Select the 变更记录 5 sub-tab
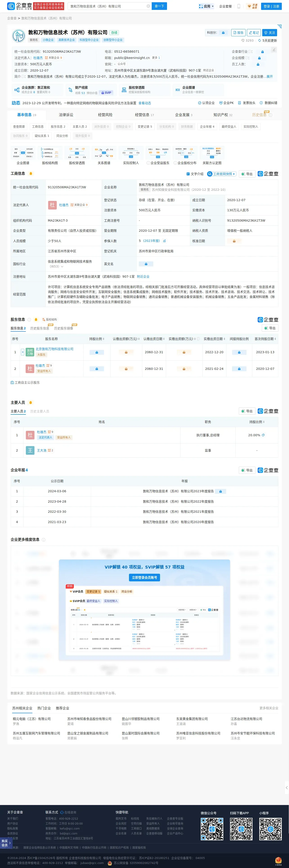Image resolution: width=289 pixels, height=868 pixels. pos(145,127)
